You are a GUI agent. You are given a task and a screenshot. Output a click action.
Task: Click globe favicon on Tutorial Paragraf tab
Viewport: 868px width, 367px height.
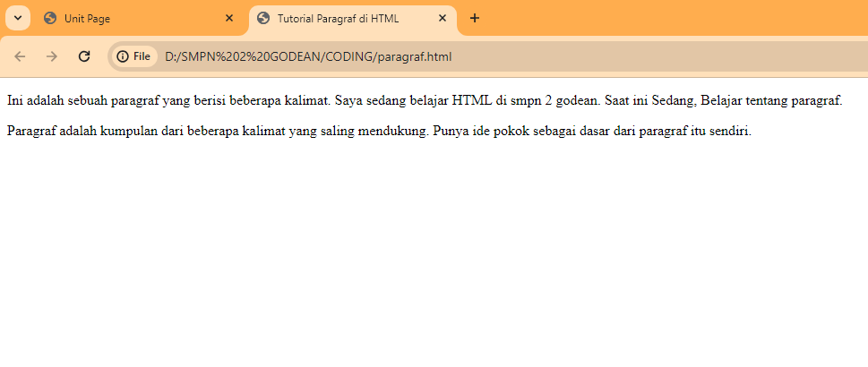pos(263,18)
